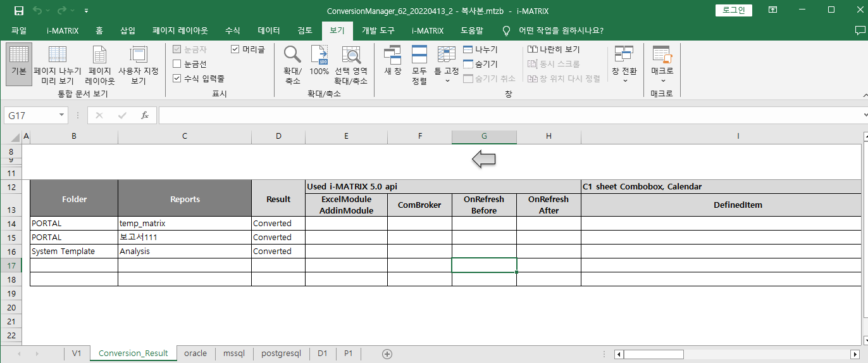Switch to the oracle sheet tab
Viewport: 868px width, 363px height.
coord(195,353)
